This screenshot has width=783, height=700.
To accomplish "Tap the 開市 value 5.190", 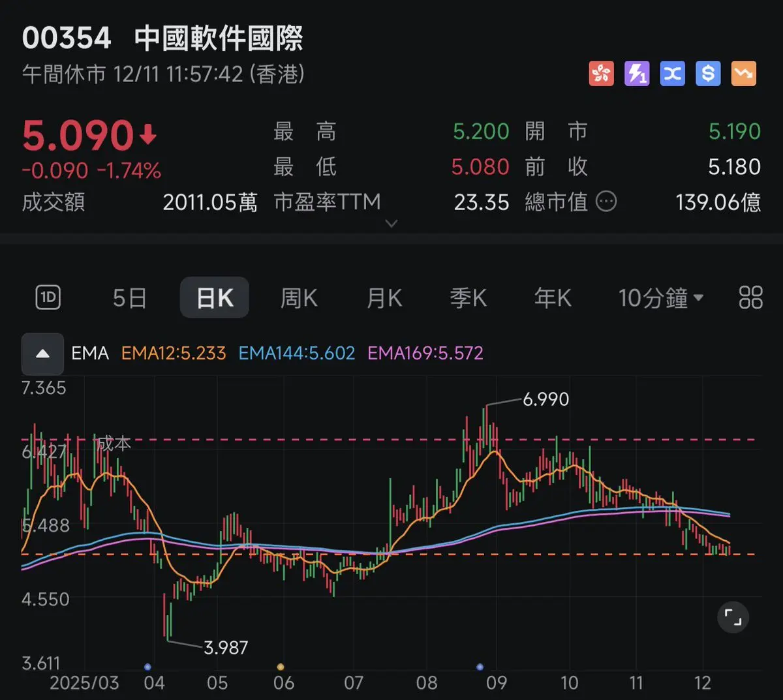I will 735,132.
